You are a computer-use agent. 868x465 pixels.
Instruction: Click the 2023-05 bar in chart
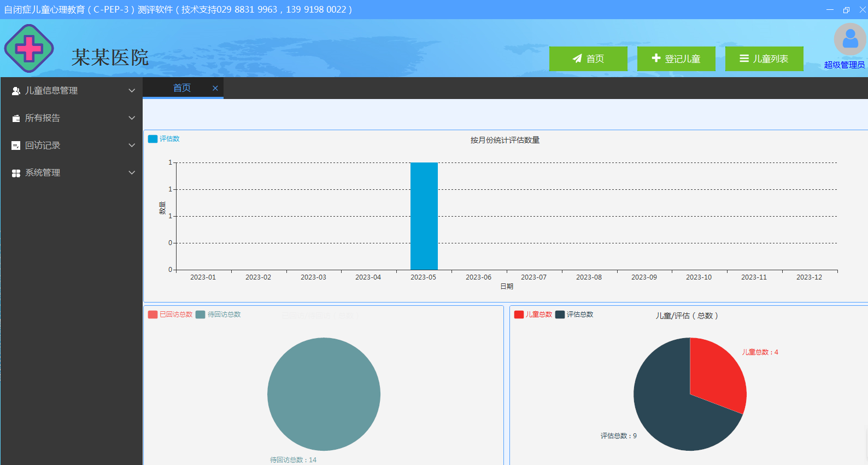[424, 216]
